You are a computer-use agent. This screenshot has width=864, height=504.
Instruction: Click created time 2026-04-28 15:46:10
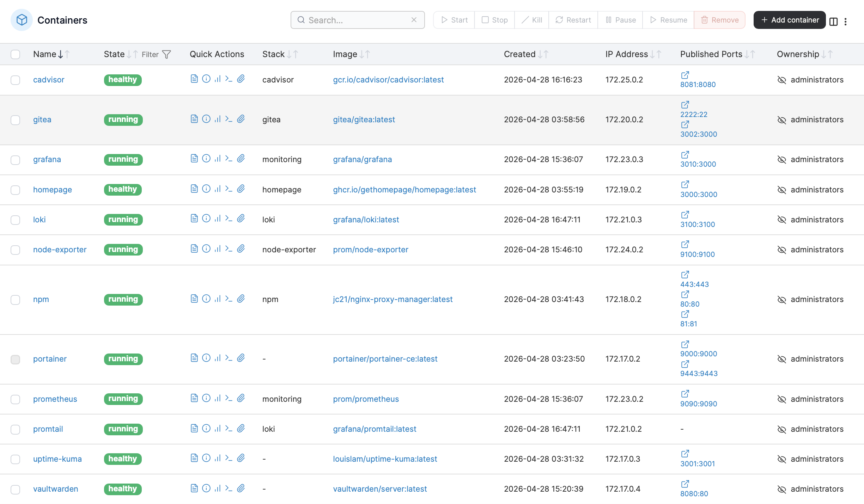click(543, 250)
